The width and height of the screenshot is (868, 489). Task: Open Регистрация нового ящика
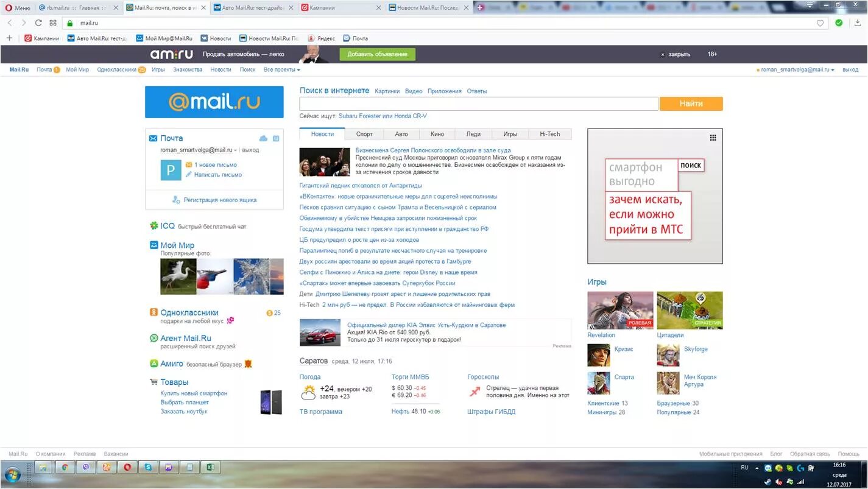pyautogui.click(x=220, y=200)
